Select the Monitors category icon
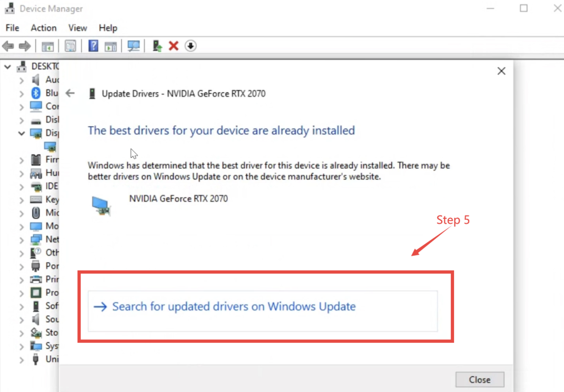Image resolution: width=564 pixels, height=392 pixels. [36, 226]
